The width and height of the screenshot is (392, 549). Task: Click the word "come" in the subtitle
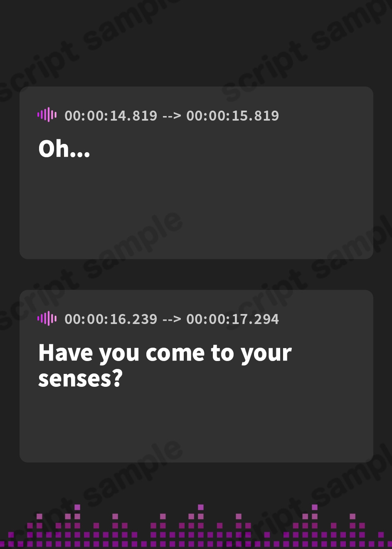(x=175, y=353)
